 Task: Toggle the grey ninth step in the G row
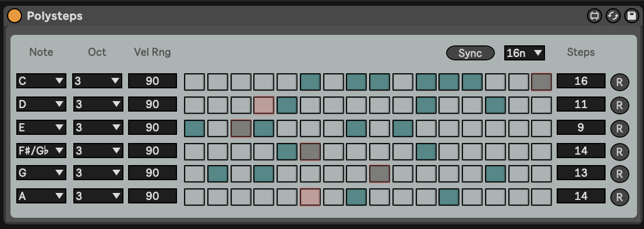380,174
